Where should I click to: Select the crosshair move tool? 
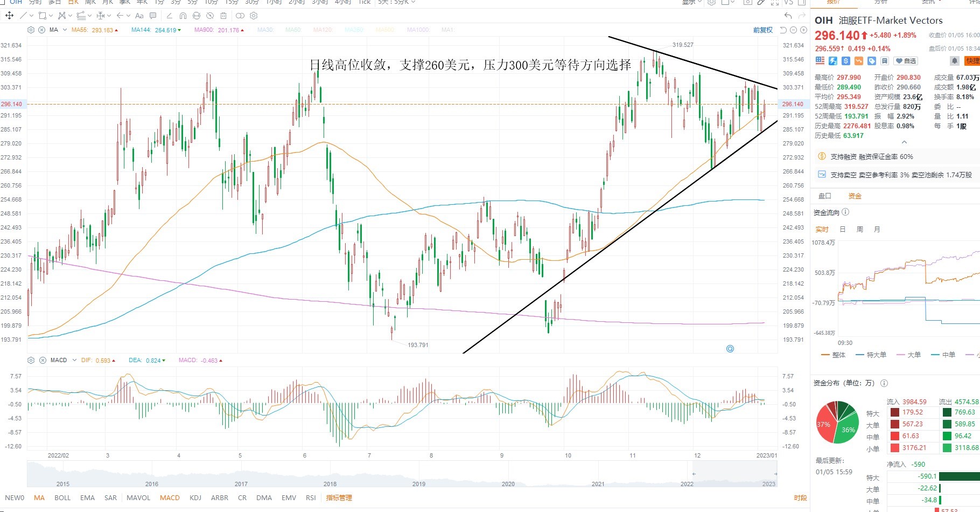click(x=9, y=16)
